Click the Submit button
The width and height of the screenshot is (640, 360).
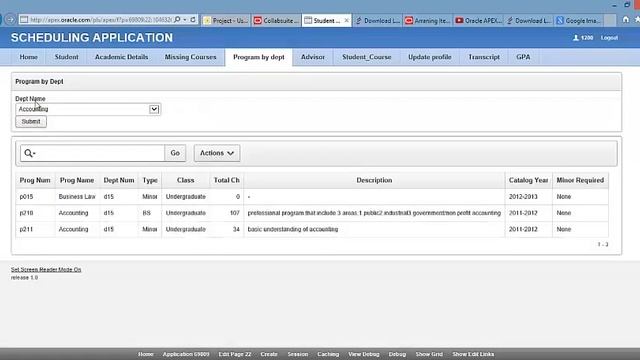[31, 122]
